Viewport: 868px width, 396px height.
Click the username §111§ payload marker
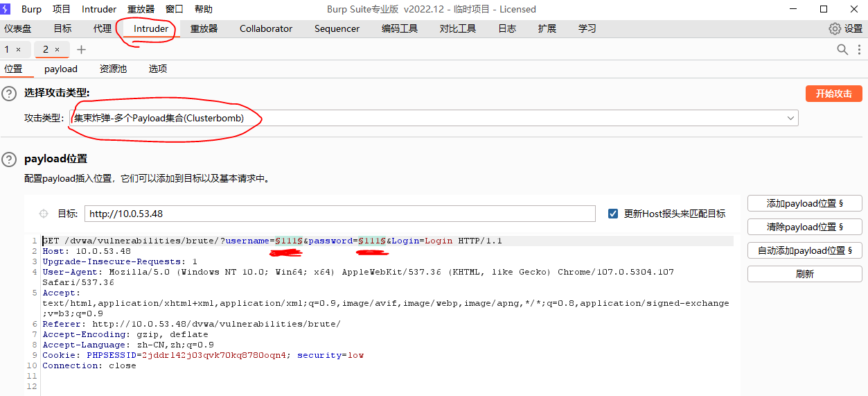tap(289, 241)
